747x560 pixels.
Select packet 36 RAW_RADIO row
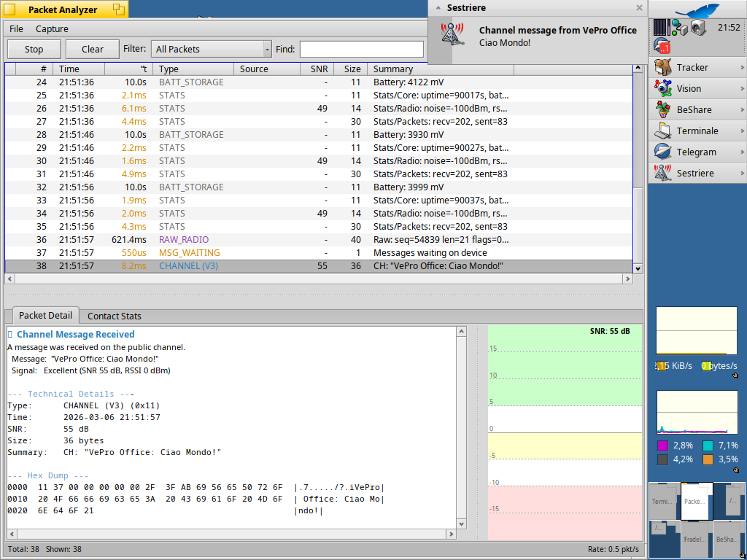(319, 239)
